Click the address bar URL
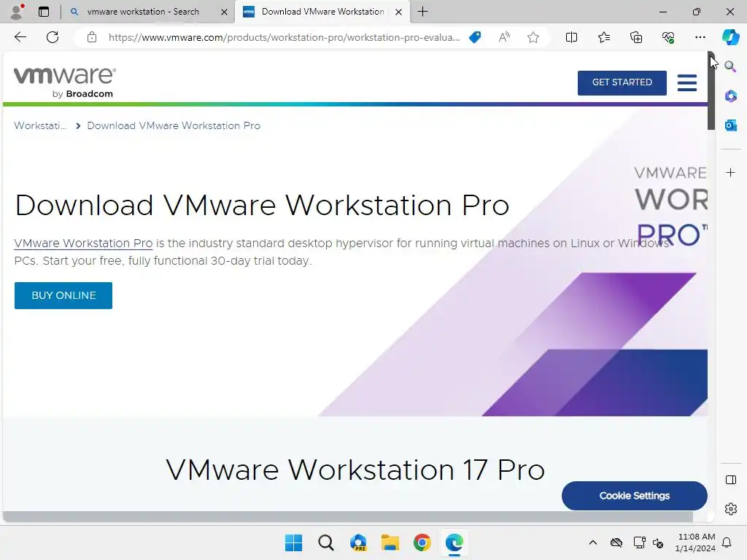Viewport: 747px width, 560px height. point(284,37)
